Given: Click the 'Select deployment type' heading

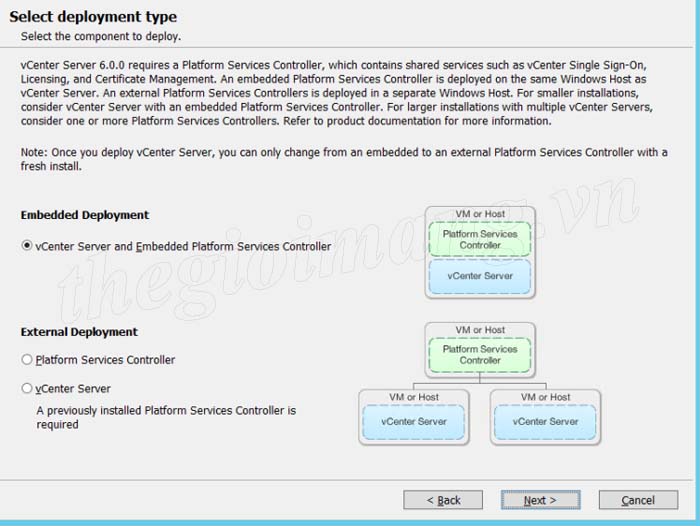Looking at the screenshot, I should tap(93, 17).
